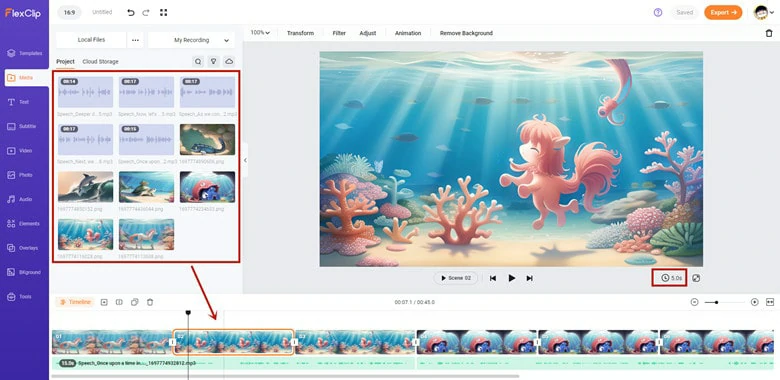This screenshot has width=780, height=380.
Task: Select the Media sidebar section
Action: coord(26,78)
